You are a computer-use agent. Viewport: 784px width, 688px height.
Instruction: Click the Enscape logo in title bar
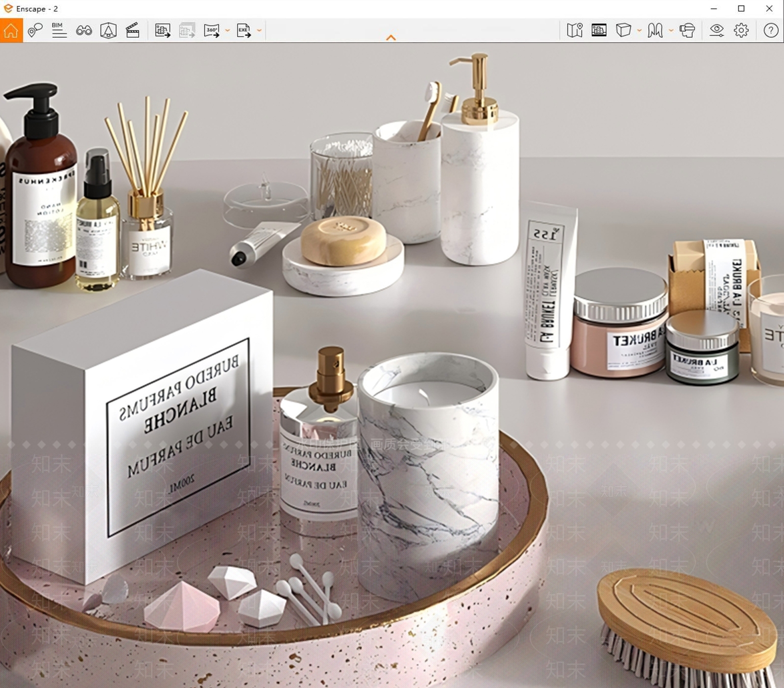coord(8,8)
